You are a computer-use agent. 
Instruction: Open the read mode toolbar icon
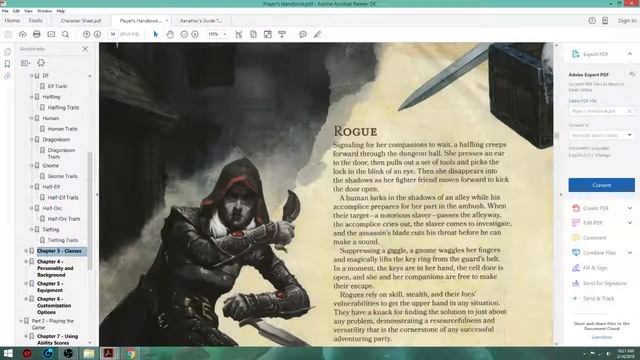pos(282,34)
